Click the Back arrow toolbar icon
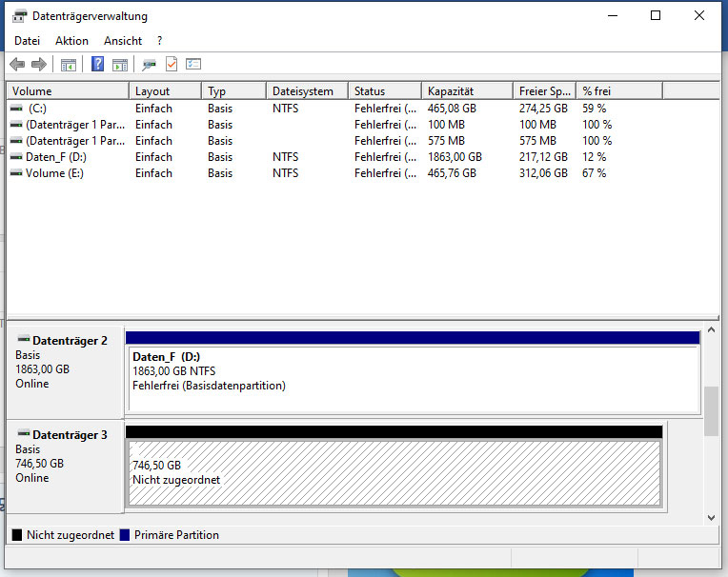The image size is (728, 577). click(17, 64)
